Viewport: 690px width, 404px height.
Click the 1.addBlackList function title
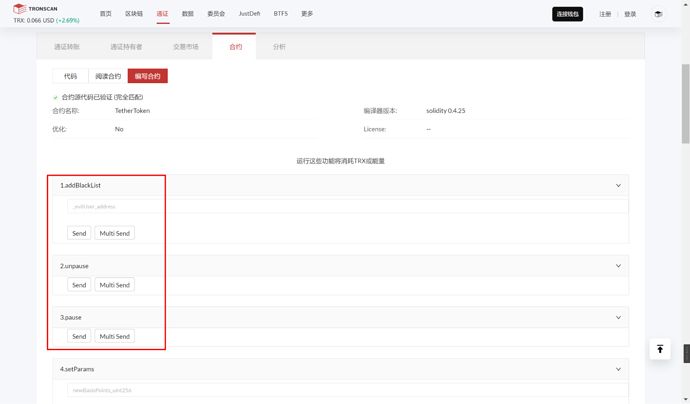(80, 185)
